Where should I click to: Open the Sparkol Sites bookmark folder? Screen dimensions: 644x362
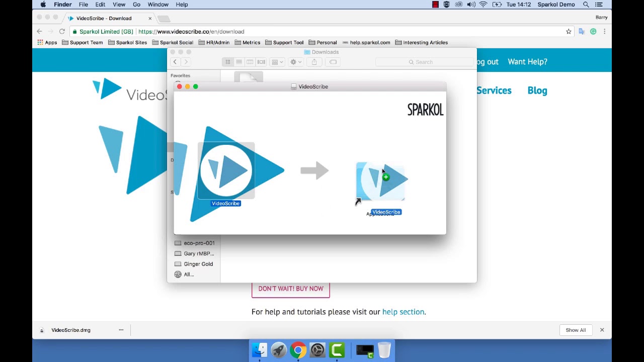pyautogui.click(x=127, y=42)
